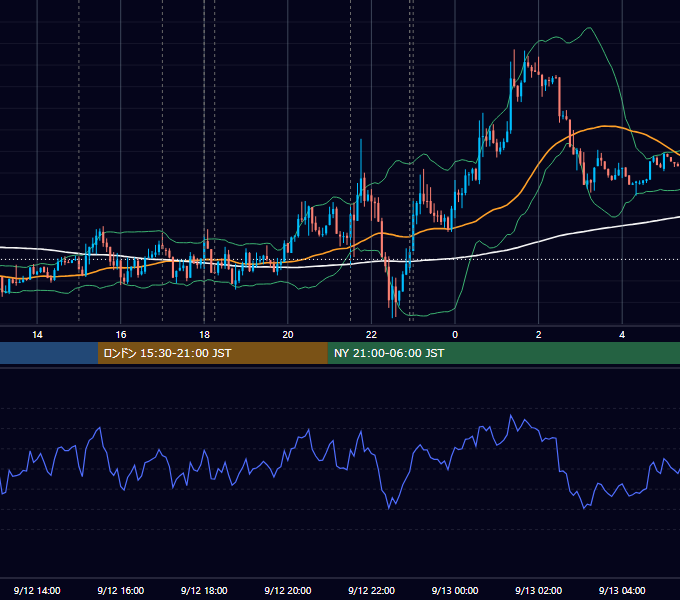Click the 0 hour label on time axis

[x=455, y=335]
